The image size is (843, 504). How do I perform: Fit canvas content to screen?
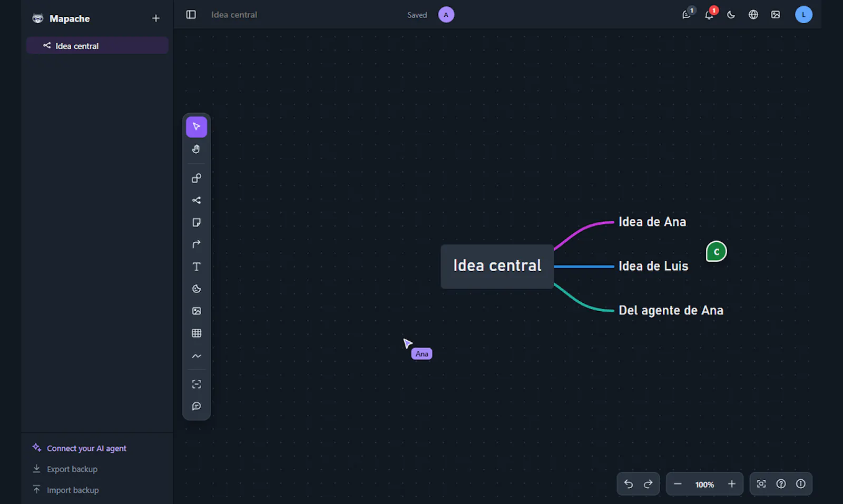click(x=761, y=484)
